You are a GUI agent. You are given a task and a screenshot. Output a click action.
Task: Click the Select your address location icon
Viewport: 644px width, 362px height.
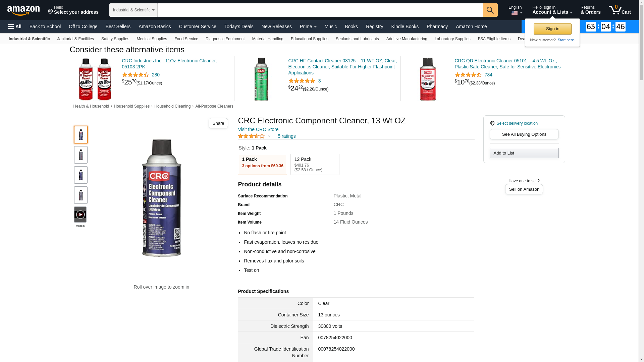(x=51, y=12)
